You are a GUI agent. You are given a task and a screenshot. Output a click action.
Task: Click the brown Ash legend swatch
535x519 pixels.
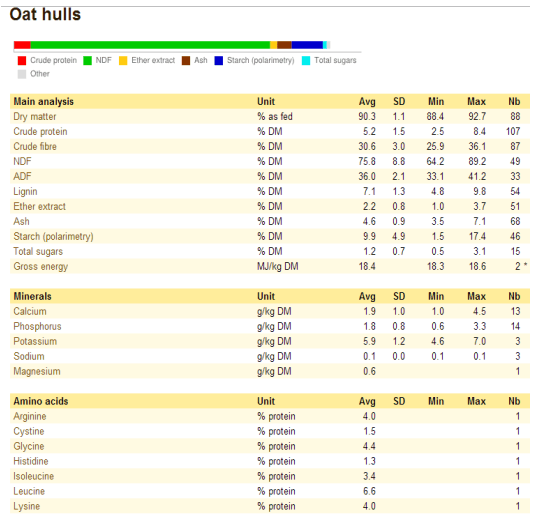pos(186,61)
